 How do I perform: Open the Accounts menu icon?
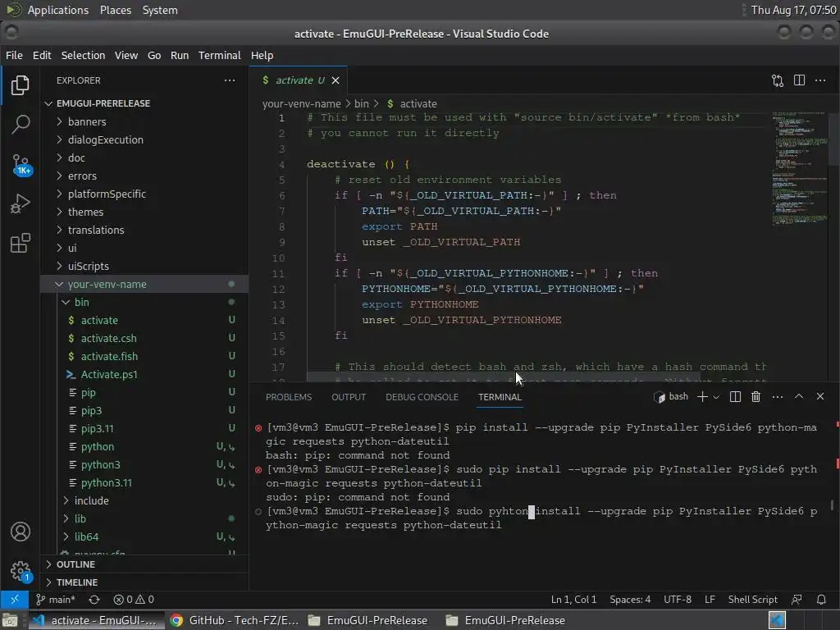click(21, 532)
